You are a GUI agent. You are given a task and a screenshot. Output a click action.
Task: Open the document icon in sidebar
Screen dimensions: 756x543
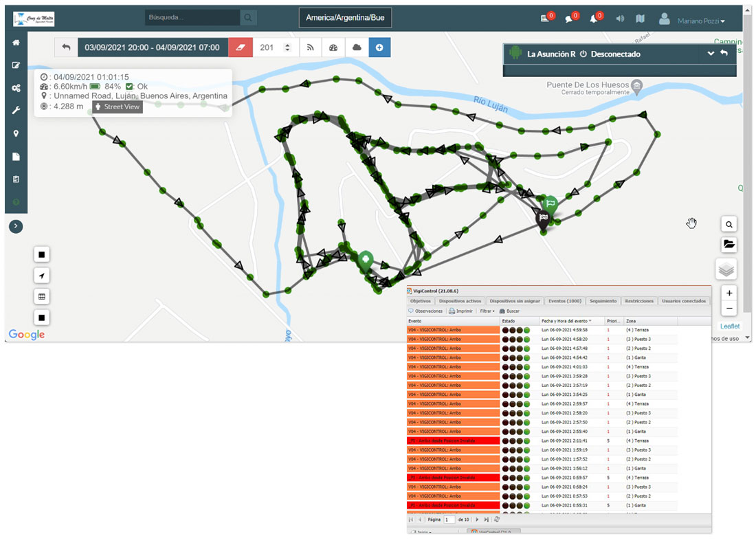tap(16, 156)
